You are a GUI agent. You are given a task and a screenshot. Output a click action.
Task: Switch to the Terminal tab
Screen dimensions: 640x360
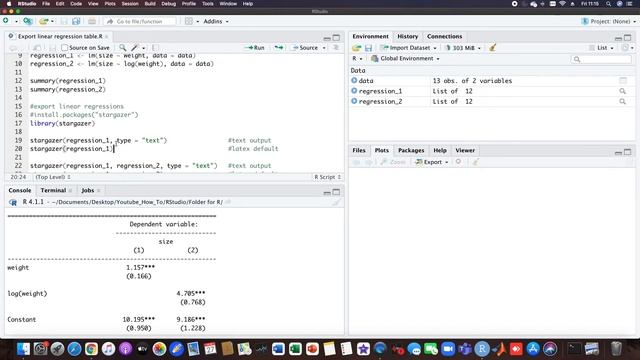pyautogui.click(x=53, y=190)
